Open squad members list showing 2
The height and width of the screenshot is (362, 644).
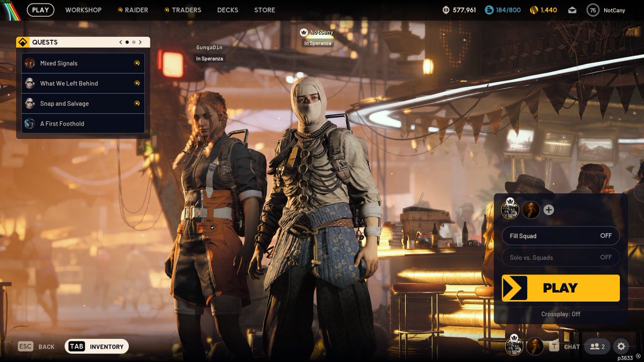click(x=597, y=346)
